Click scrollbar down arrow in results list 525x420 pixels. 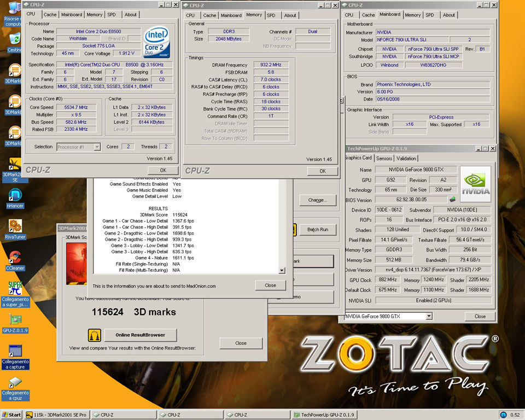282,270
